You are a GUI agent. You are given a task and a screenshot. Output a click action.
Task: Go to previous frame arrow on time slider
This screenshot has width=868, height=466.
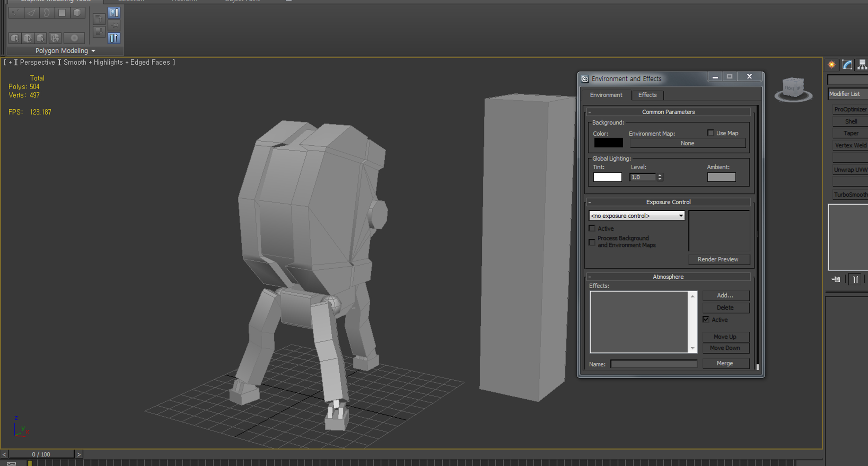[4, 454]
